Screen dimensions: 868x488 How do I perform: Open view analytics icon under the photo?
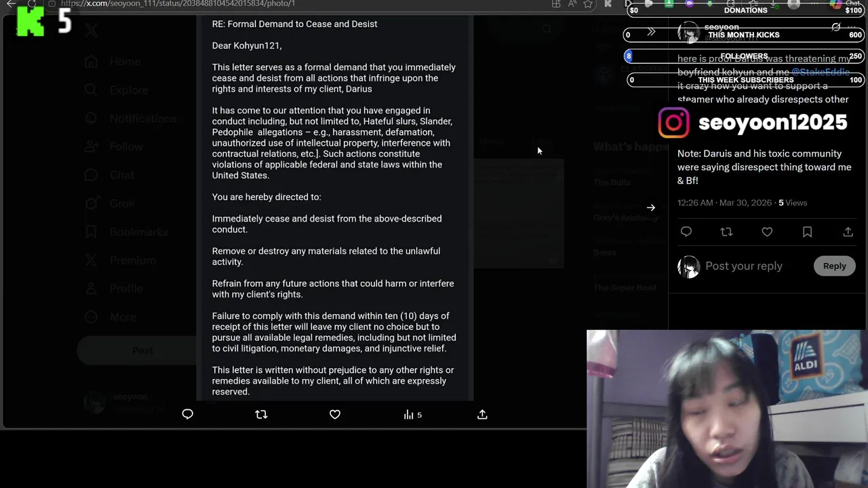412,415
